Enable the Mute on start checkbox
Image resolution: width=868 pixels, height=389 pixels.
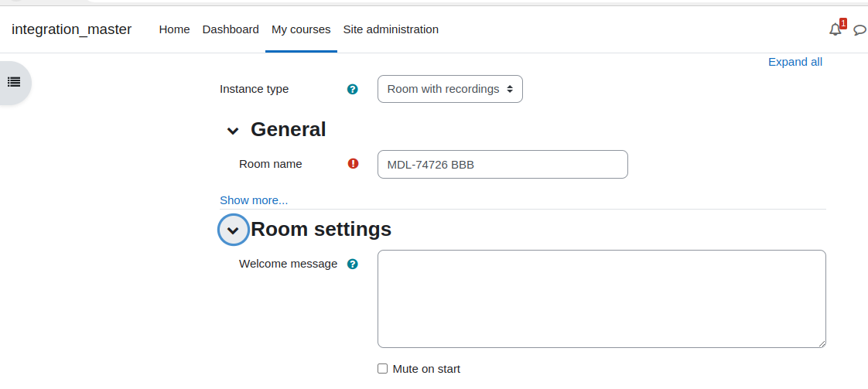pyautogui.click(x=382, y=369)
